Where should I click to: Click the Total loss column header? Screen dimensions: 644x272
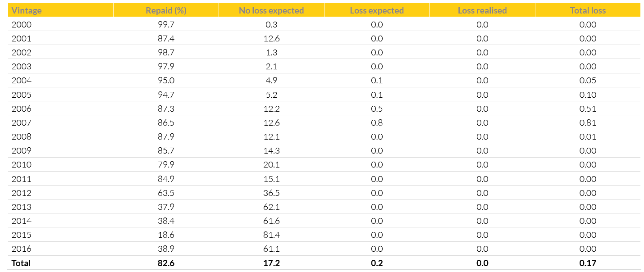click(588, 10)
